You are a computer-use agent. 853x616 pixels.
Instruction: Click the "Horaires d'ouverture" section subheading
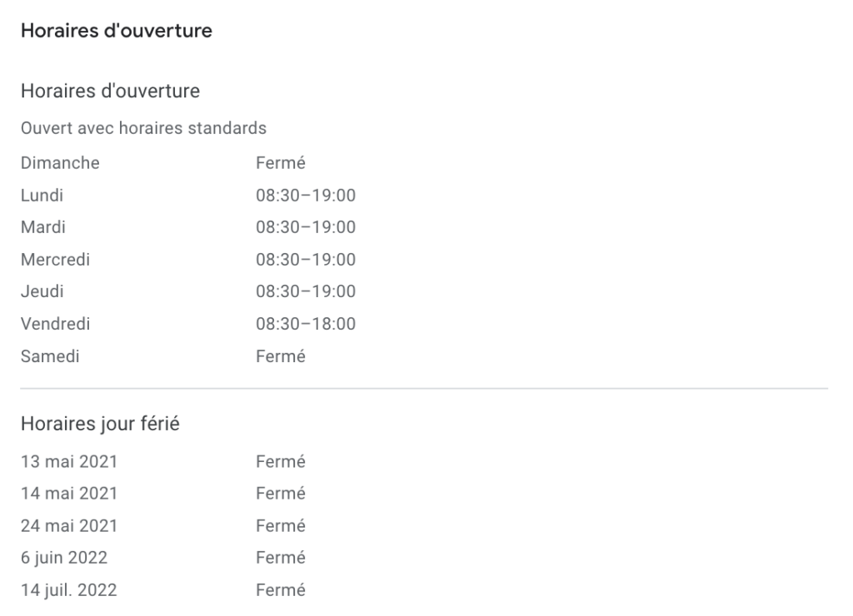110,91
